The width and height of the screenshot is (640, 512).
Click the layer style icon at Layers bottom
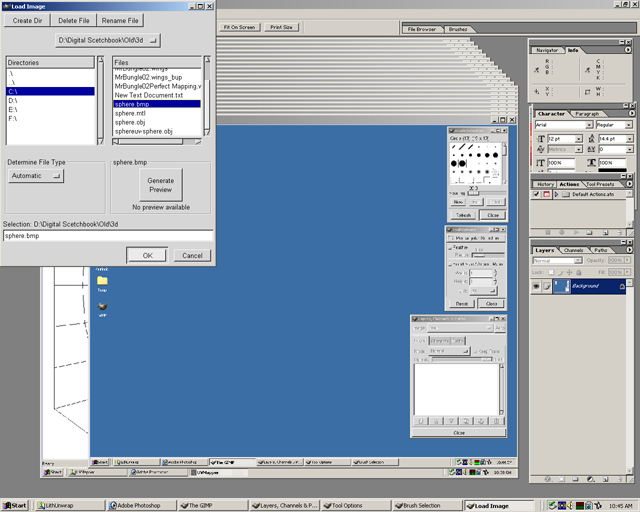pyautogui.click(x=548, y=479)
